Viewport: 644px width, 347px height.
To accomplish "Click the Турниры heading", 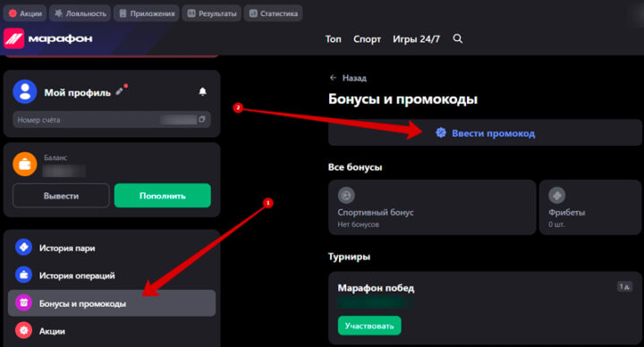I will coord(349,257).
